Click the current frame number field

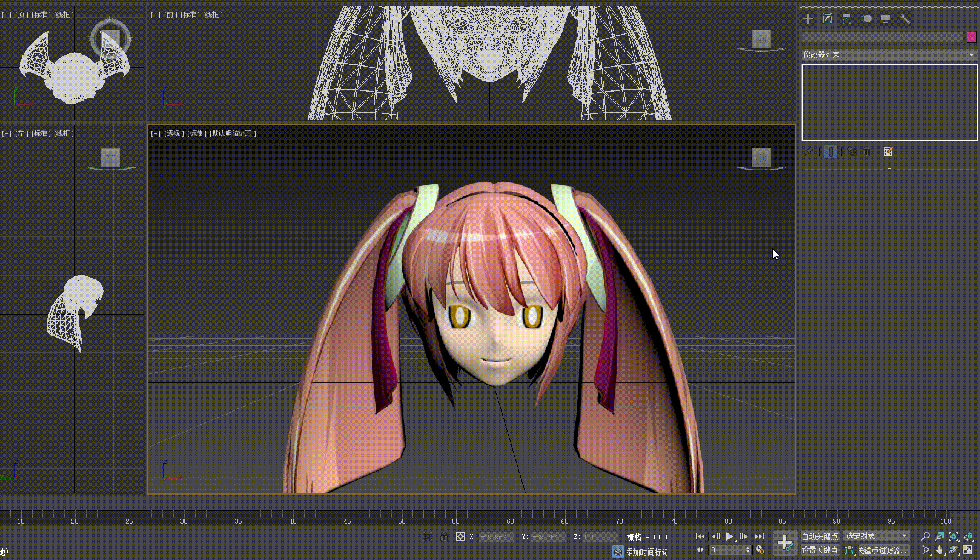727,550
